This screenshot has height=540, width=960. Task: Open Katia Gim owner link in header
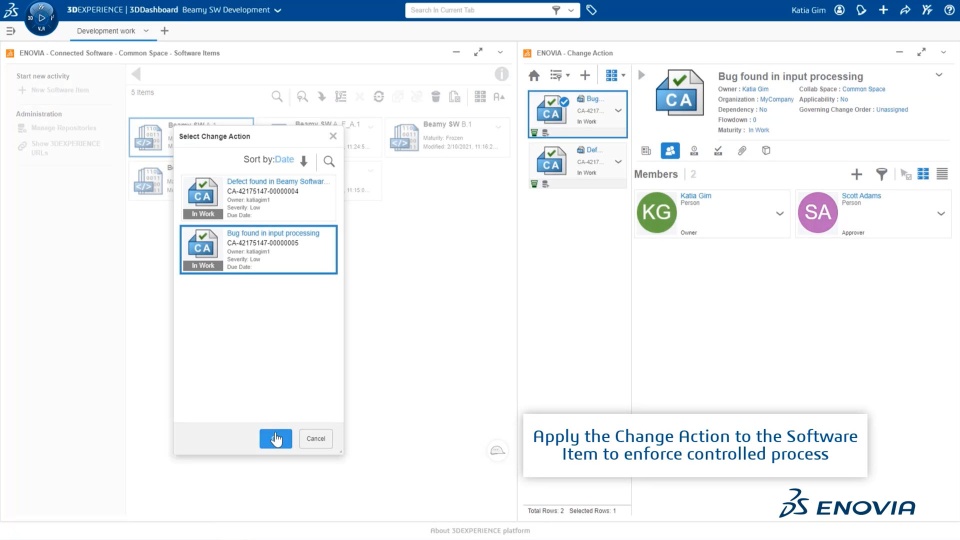click(x=755, y=89)
